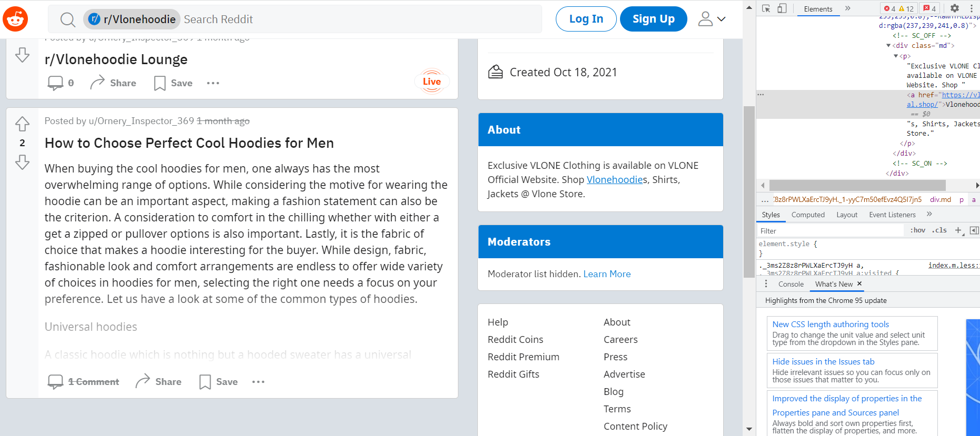Click the page scrollbar down arrow
The width and height of the screenshot is (980, 436).
(749, 429)
